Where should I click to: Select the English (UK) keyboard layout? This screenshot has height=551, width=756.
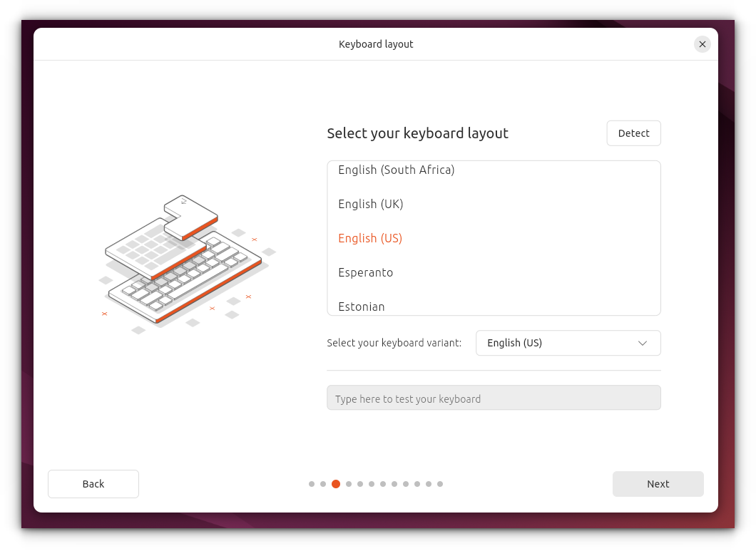coord(371,204)
